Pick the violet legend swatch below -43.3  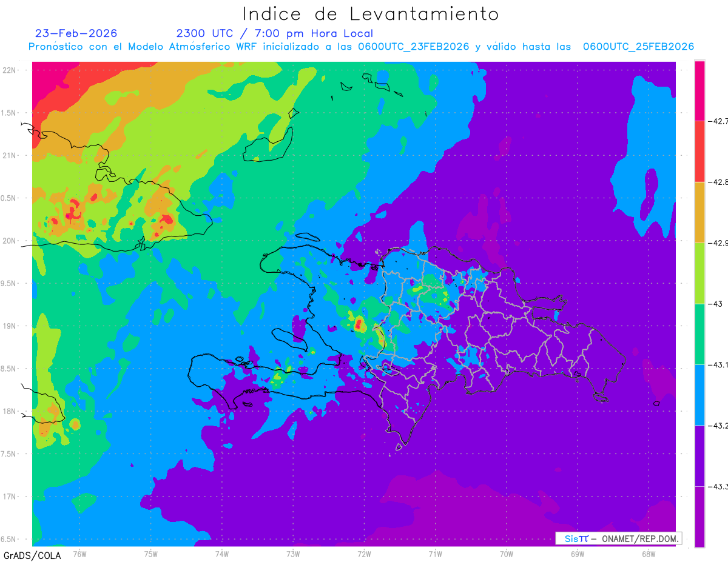[x=700, y=517]
